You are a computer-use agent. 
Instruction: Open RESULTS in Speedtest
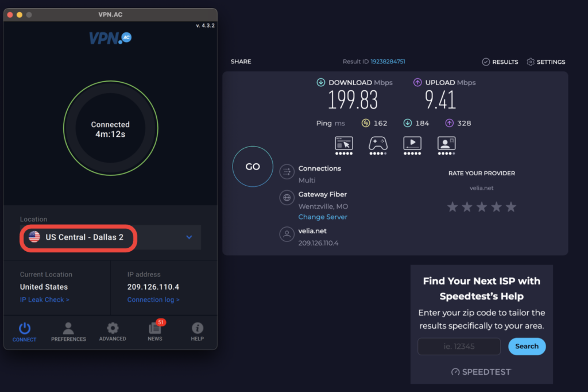[500, 62]
